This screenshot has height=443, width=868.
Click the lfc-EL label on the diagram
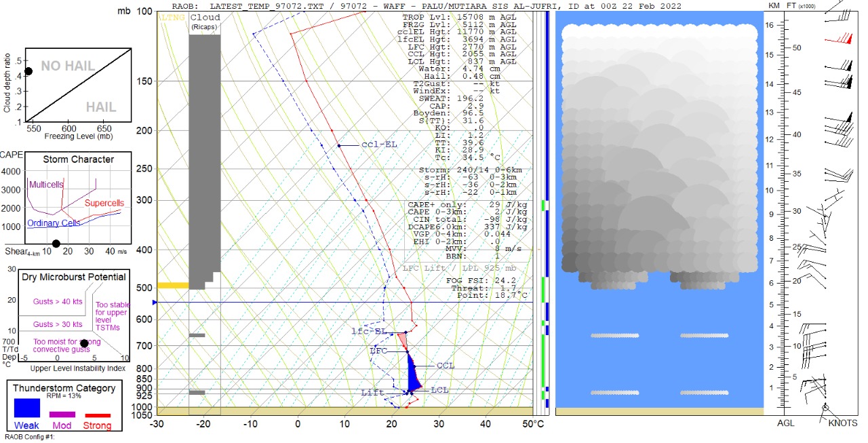click(x=368, y=331)
